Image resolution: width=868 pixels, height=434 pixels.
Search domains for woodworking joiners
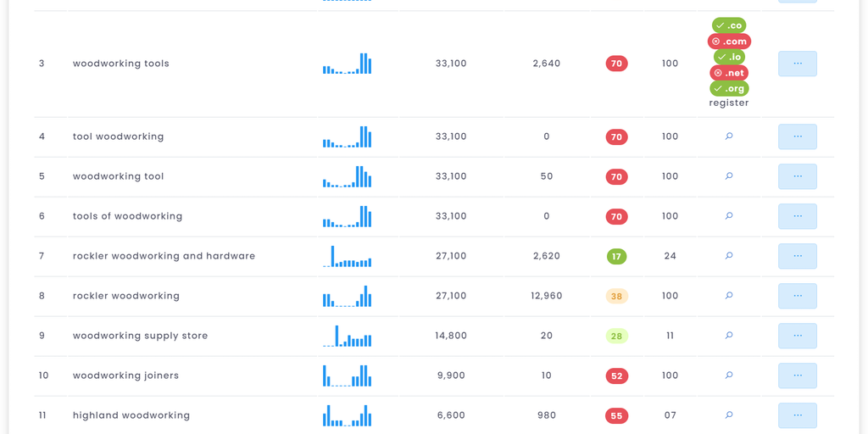729,376
